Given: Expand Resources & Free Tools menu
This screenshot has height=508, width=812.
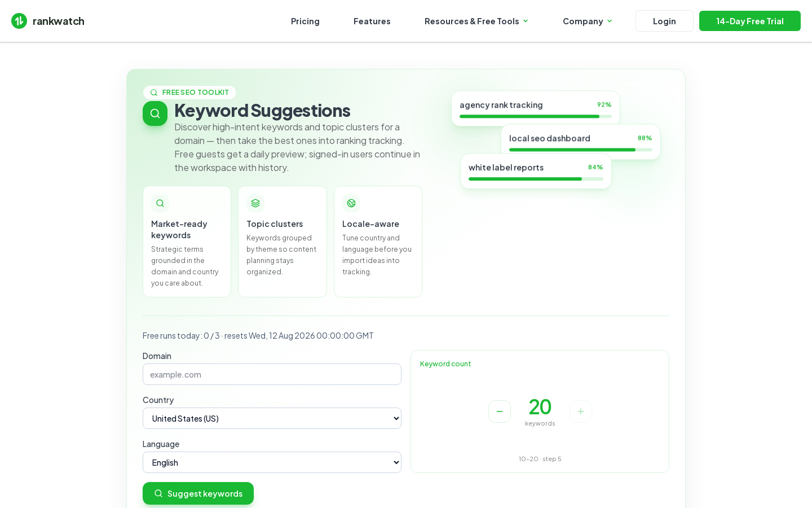Looking at the screenshot, I should (476, 21).
